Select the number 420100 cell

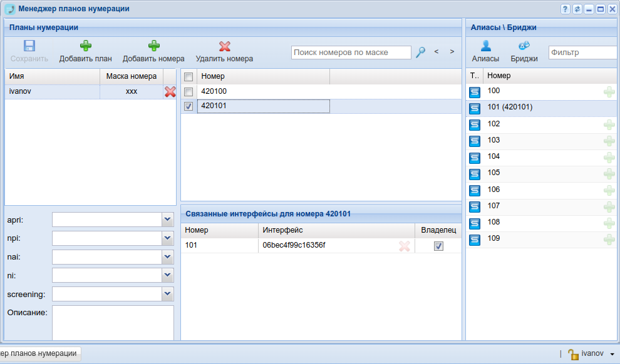click(x=263, y=91)
